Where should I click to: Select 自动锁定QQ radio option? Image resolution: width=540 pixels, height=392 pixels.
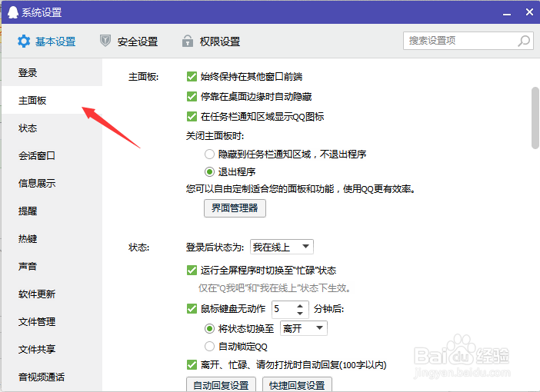(x=209, y=346)
